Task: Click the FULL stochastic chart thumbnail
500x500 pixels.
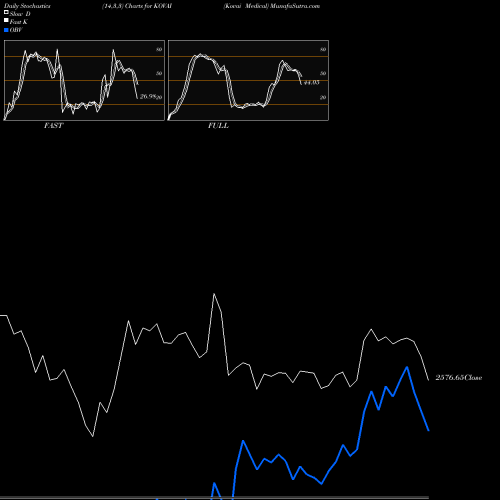Action: [x=248, y=80]
